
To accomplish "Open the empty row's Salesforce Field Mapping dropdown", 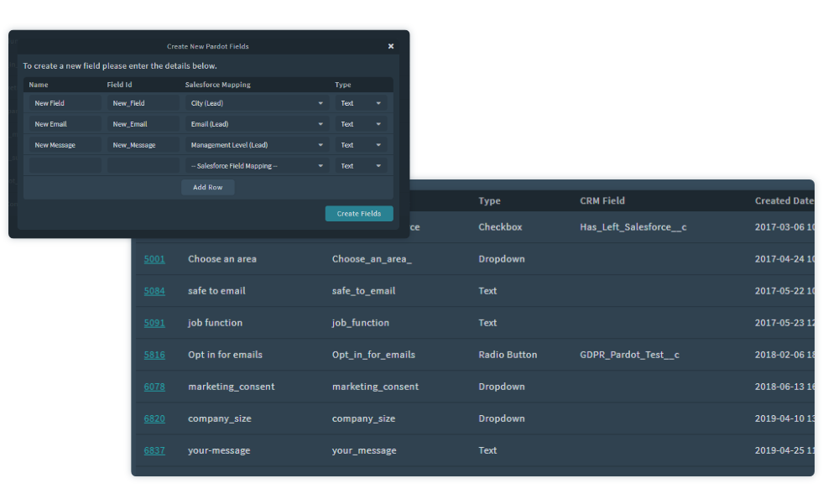I will [257, 166].
